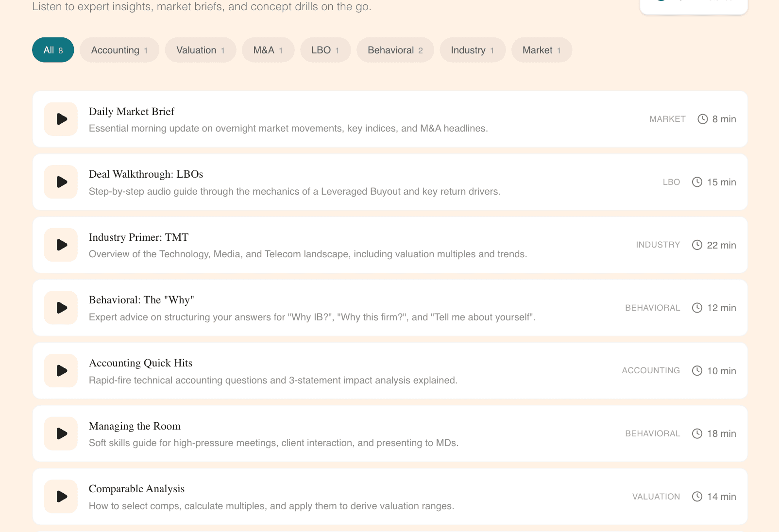Play the Industry Primer: TMT episode
779x532 pixels.
(61, 245)
